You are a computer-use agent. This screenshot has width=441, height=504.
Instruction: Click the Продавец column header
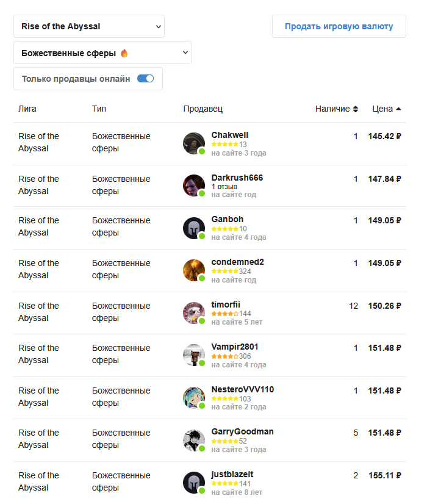pyautogui.click(x=203, y=109)
